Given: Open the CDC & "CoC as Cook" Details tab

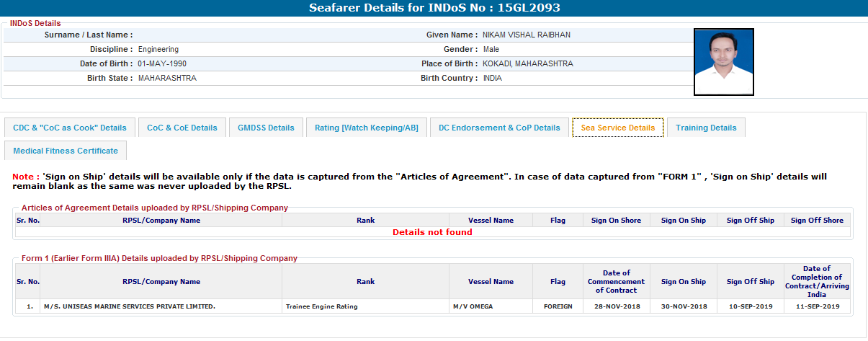Looking at the screenshot, I should click(x=70, y=128).
